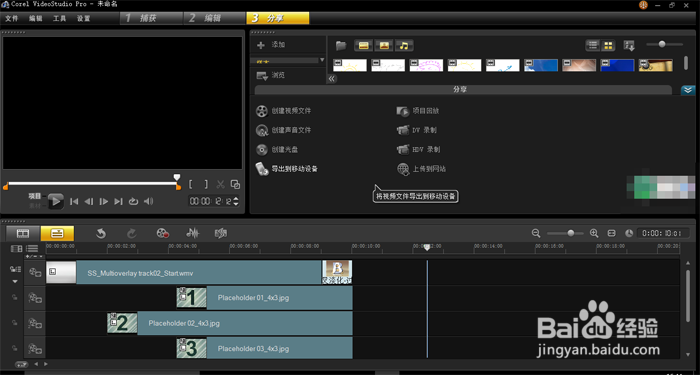Image resolution: width=700 pixels, height=375 pixels.
Task: Switch to the 捕获 step tab
Action: [x=151, y=18]
